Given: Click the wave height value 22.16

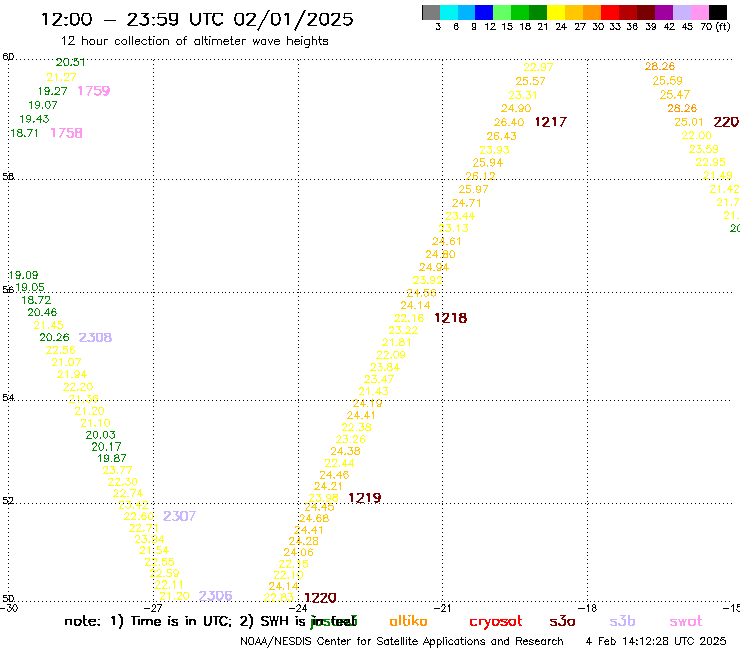Looking at the screenshot, I should tap(409, 318).
